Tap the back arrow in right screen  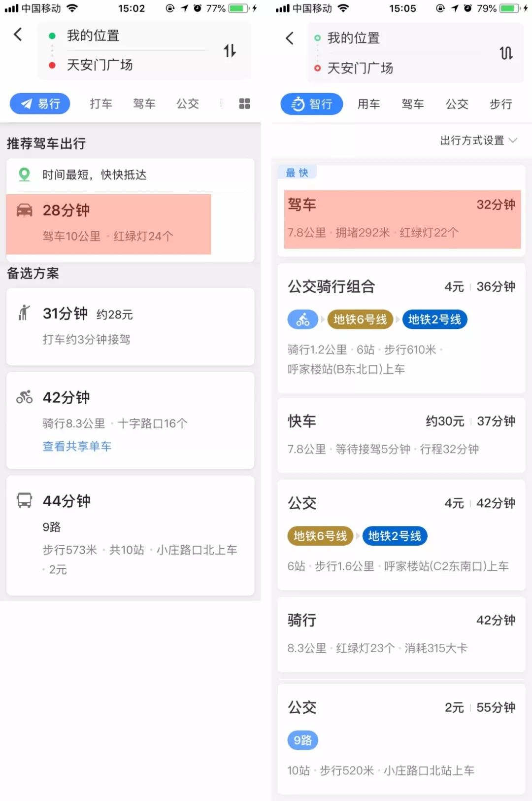[290, 38]
